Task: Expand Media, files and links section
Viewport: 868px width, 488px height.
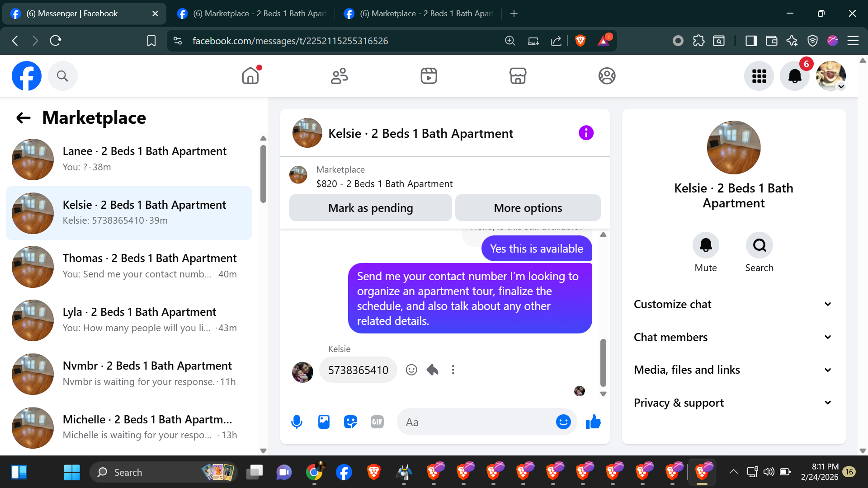Action: pyautogui.click(x=733, y=370)
